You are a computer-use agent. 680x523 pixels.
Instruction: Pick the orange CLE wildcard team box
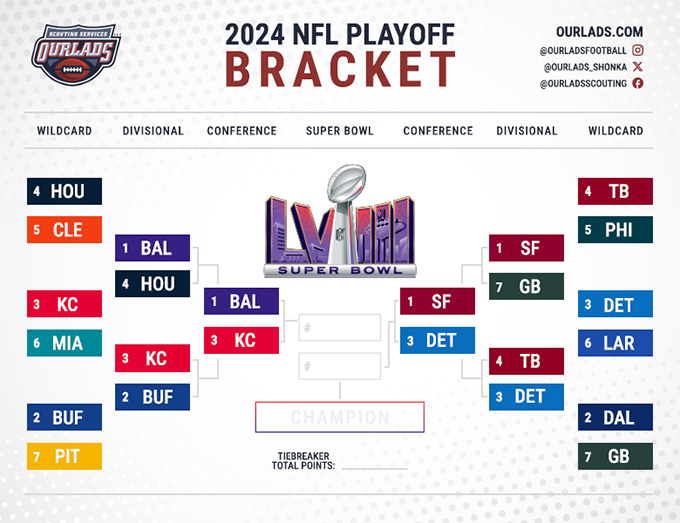pos(64,230)
